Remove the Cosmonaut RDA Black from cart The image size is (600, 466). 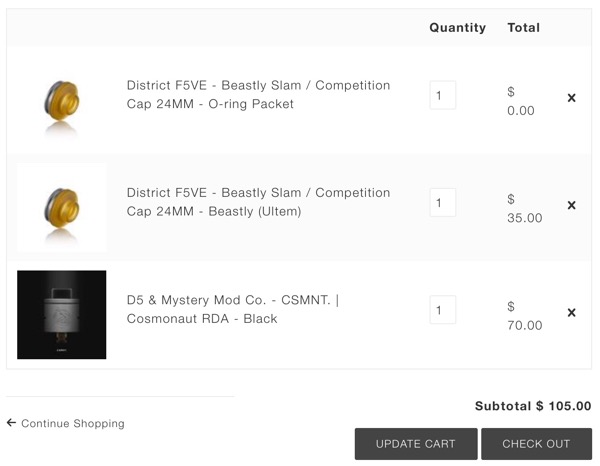point(571,312)
